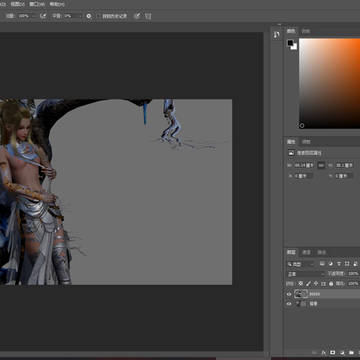
Task: Open smoothing options gear icon
Action: [x=89, y=16]
